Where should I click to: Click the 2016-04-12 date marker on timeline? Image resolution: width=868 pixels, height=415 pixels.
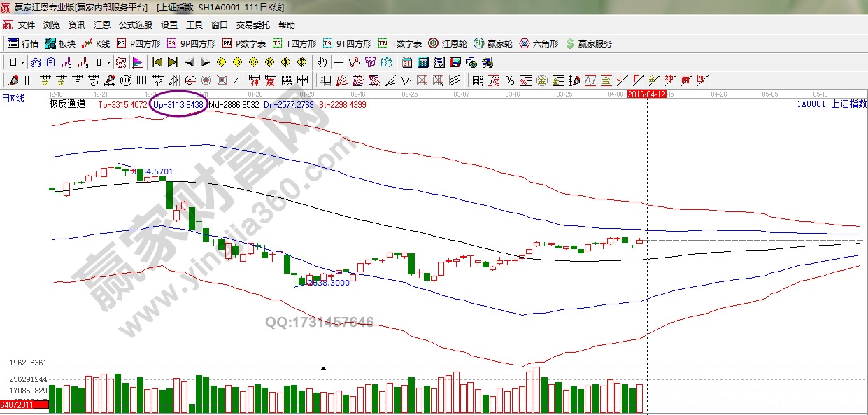tap(646, 93)
